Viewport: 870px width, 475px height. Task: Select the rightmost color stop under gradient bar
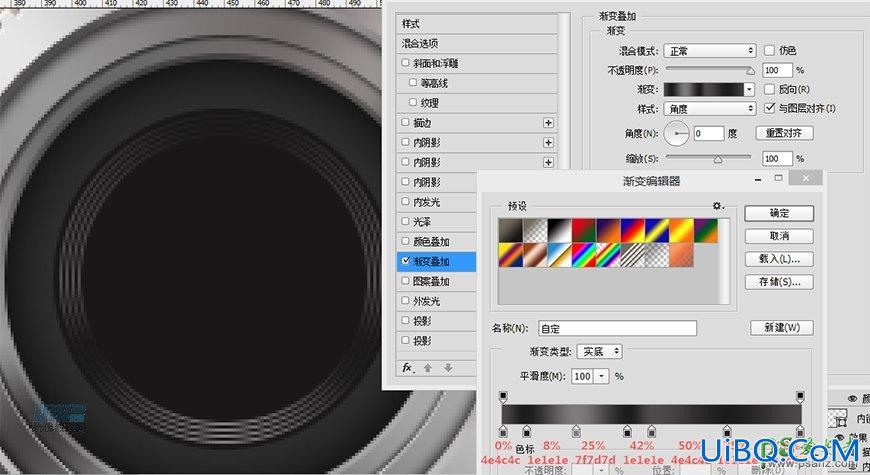coord(800,432)
